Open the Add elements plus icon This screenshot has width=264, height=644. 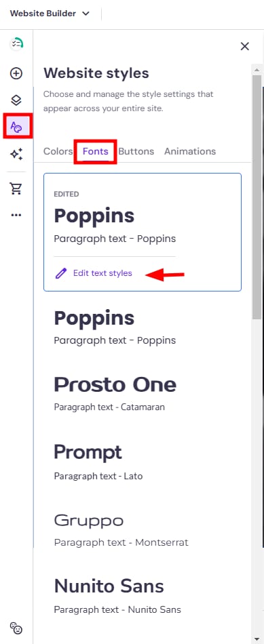(x=16, y=73)
